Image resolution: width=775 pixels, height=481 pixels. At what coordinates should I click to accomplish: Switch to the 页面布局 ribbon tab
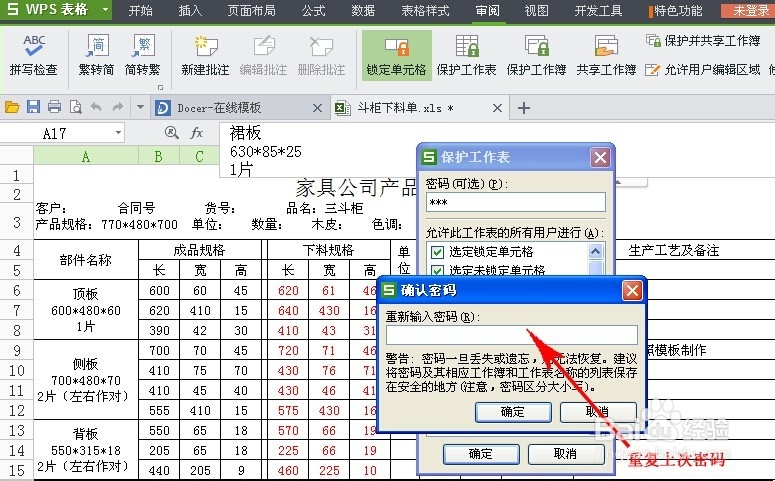pyautogui.click(x=252, y=10)
